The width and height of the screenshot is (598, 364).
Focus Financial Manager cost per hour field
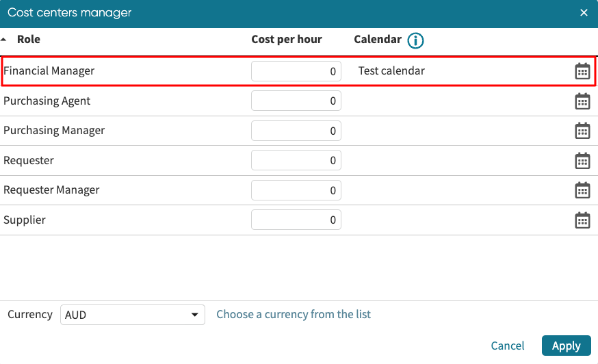click(x=296, y=71)
